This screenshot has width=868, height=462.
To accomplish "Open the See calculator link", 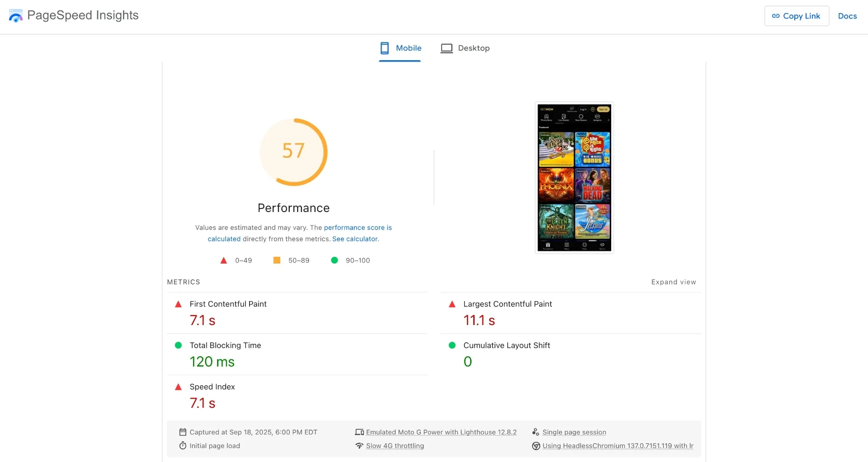I will pyautogui.click(x=355, y=239).
